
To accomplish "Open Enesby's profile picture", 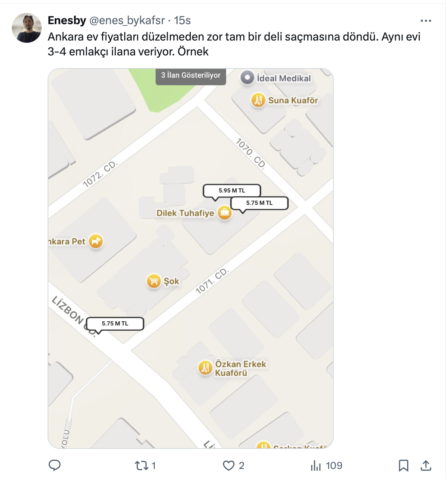I will [27, 28].
